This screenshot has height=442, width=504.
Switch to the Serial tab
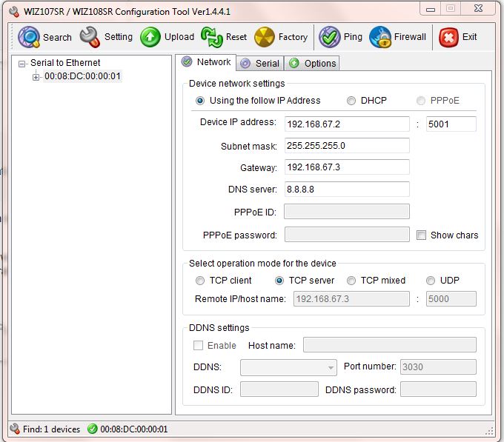point(260,63)
